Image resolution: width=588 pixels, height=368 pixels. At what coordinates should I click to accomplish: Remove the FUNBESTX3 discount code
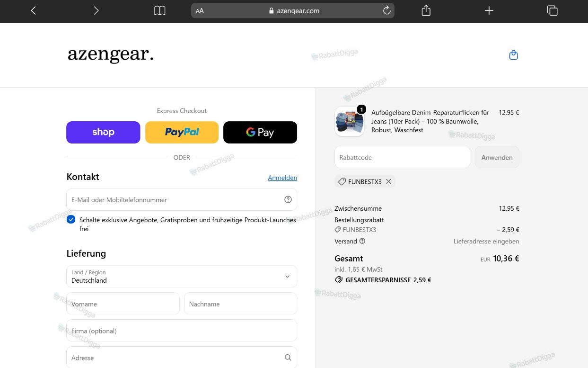[x=388, y=181]
